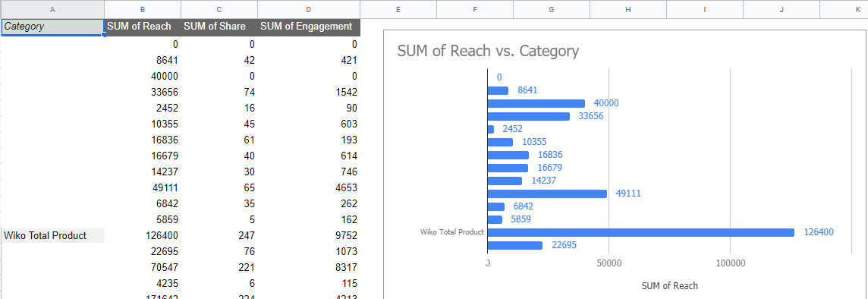
Task: Click the SUM of Share header
Action: click(219, 27)
